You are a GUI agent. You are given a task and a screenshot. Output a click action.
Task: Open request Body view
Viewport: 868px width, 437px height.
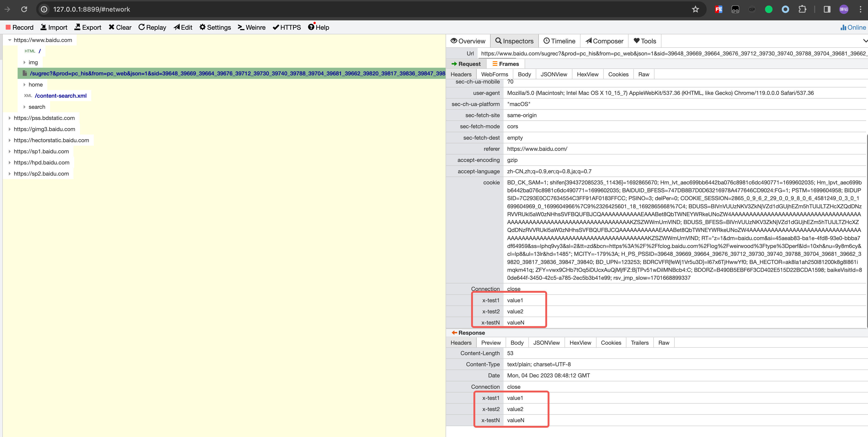(524, 74)
